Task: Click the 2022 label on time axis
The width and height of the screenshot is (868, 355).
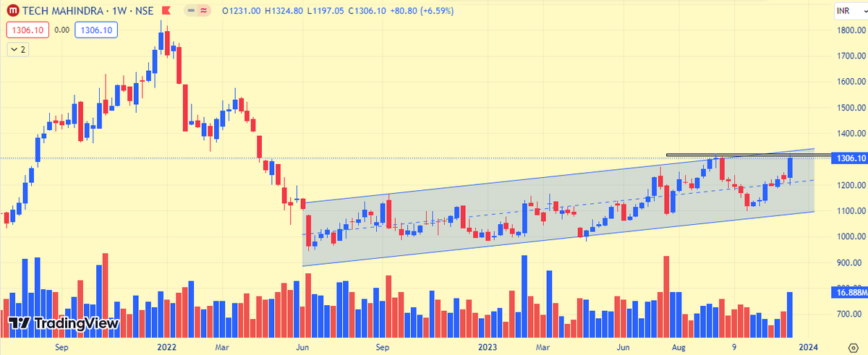Action: coord(167,346)
